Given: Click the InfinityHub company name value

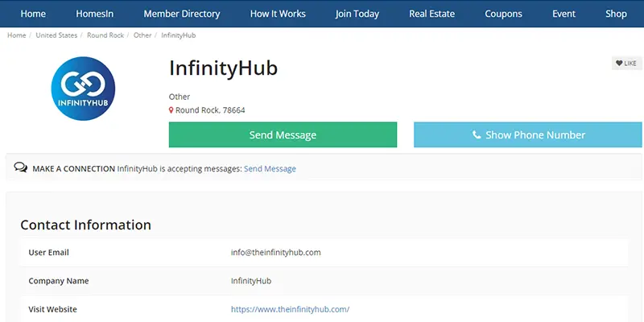Looking at the screenshot, I should (x=251, y=281).
